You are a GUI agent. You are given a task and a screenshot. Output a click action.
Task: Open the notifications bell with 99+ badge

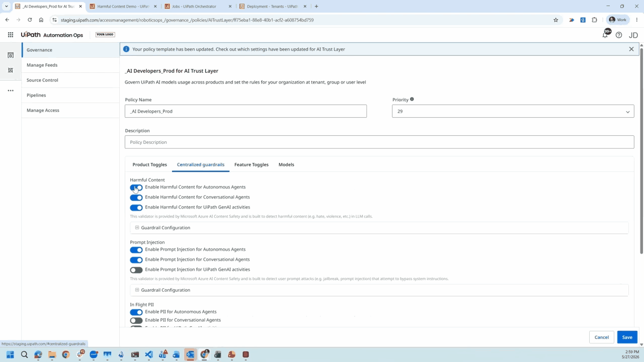[605, 34]
